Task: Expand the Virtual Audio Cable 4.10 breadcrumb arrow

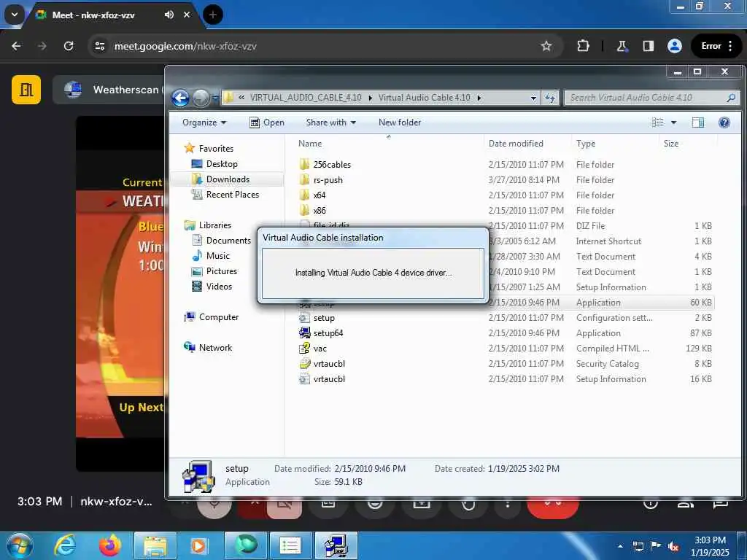Action: (479, 98)
